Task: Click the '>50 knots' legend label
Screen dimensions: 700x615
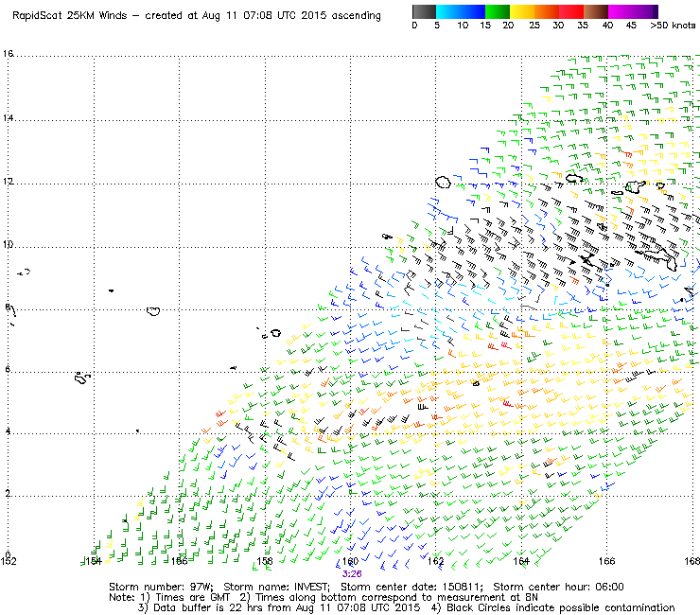Action: [x=673, y=26]
